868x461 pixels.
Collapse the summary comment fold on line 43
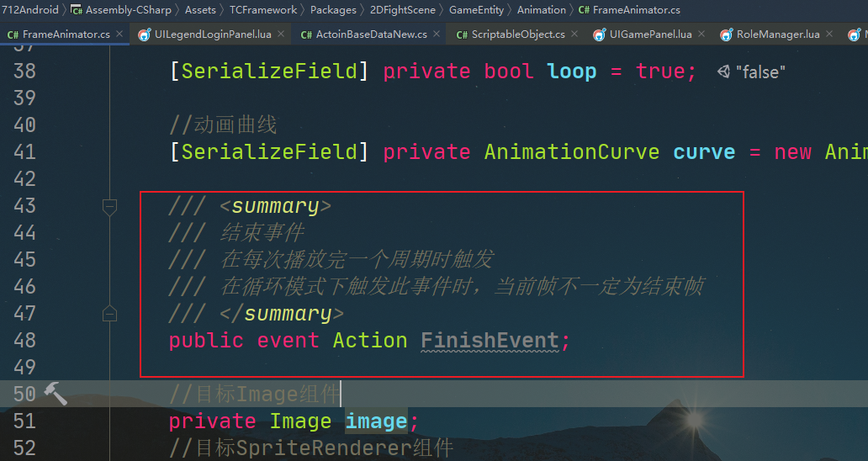pos(109,206)
